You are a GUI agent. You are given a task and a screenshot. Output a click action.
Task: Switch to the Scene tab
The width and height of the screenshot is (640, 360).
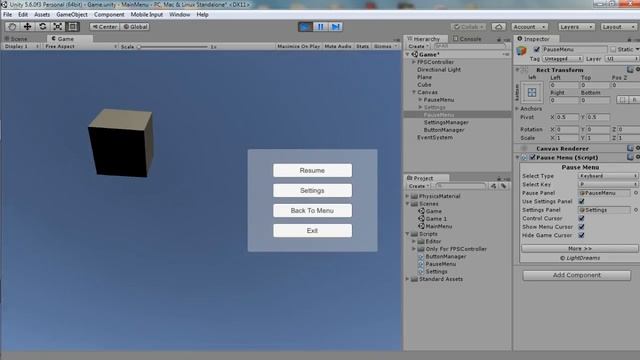coord(16,39)
